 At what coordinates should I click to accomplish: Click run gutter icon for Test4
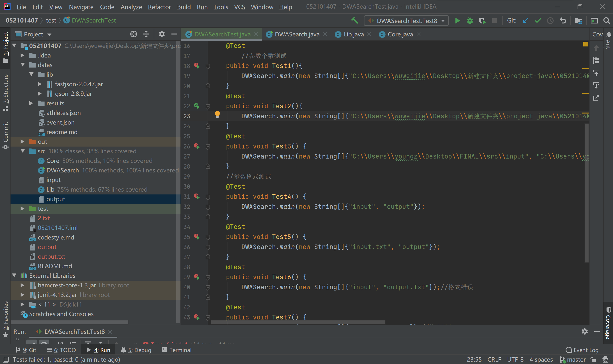point(197,196)
